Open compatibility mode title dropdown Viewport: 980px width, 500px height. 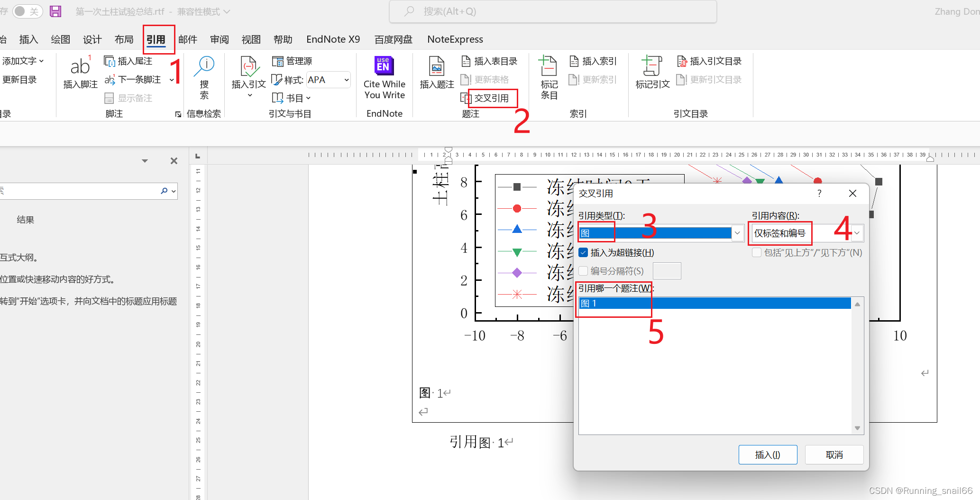coord(227,11)
